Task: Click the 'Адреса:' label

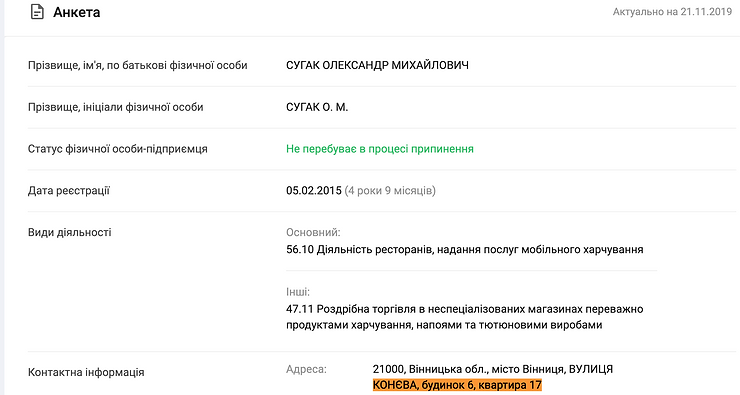Action: [306, 369]
